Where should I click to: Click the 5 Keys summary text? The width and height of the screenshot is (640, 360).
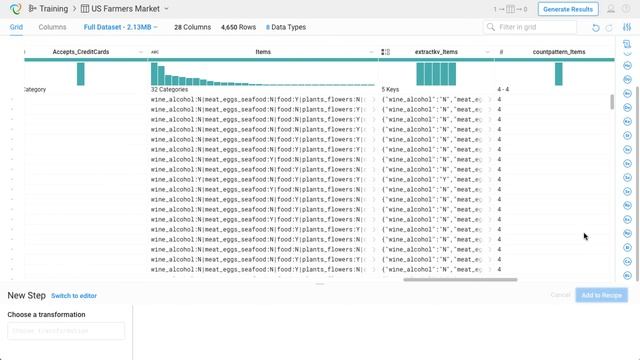(x=390, y=89)
